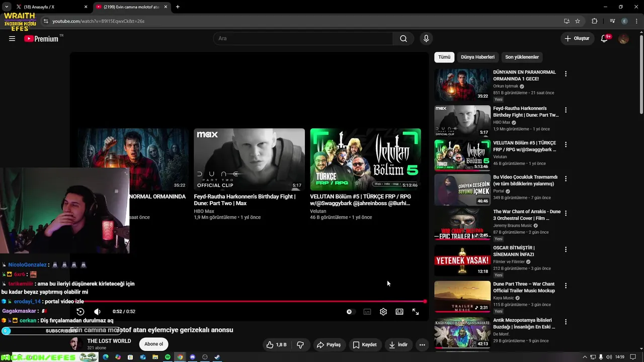644x362 pixels.
Task: Open Bu Video Çocukluk Travmamdı title
Action: click(525, 180)
